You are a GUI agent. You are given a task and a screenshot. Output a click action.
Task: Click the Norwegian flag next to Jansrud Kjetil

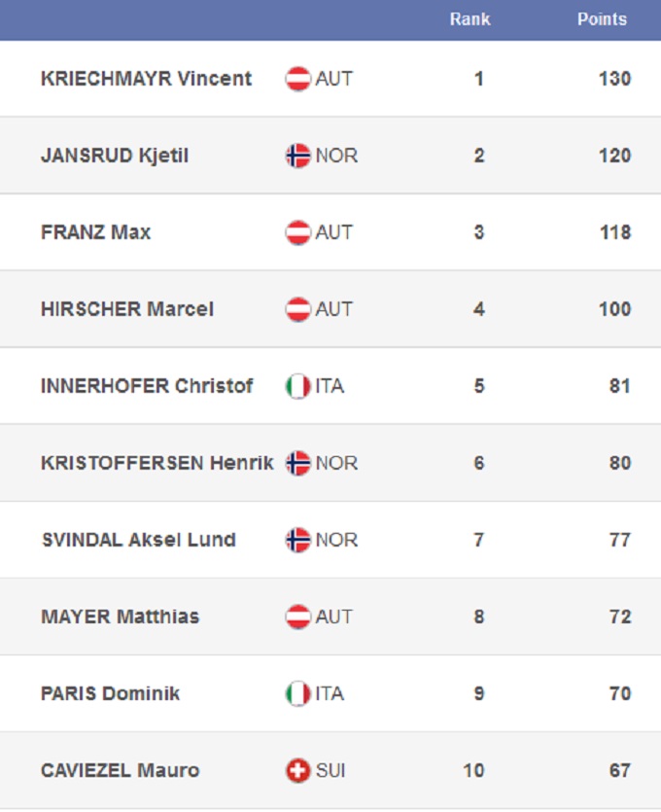click(x=297, y=156)
